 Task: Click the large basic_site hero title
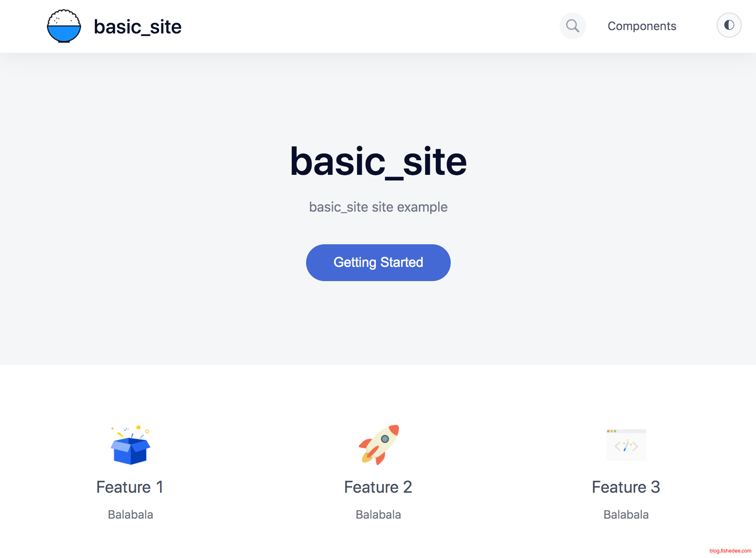(x=378, y=161)
